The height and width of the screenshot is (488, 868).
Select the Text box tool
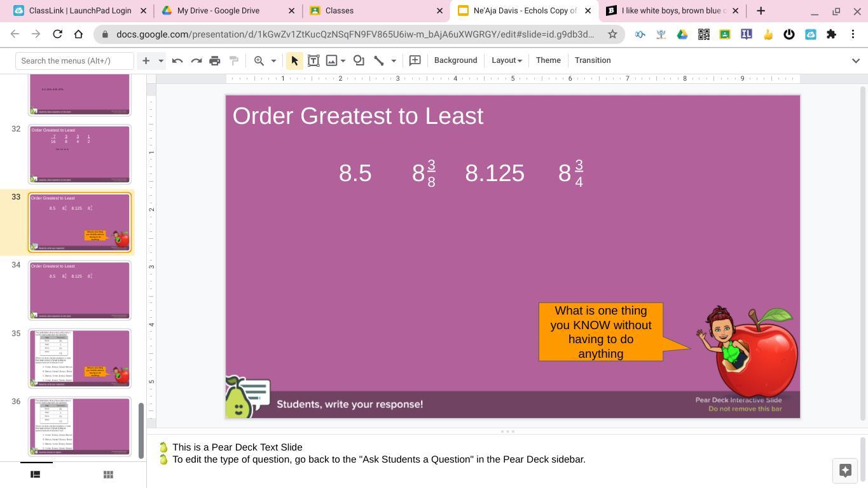(x=313, y=60)
